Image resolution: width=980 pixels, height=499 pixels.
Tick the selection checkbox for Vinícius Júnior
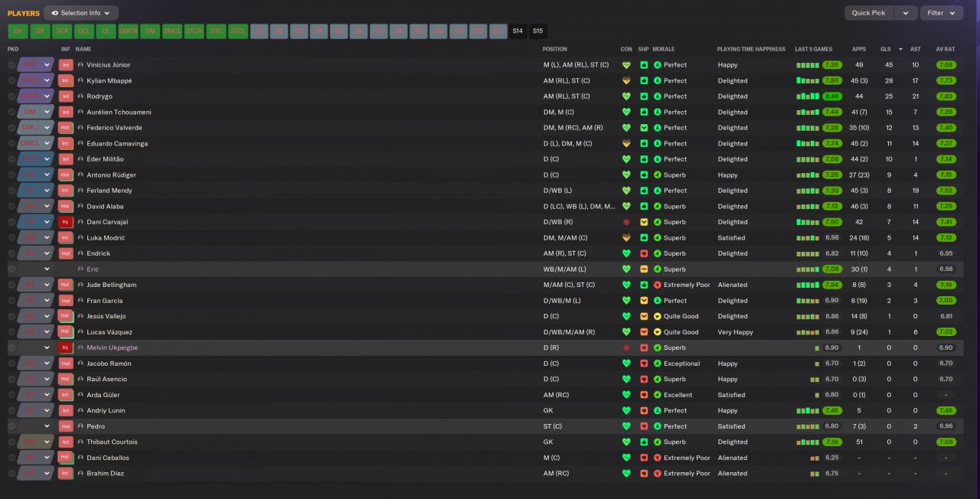tap(11, 65)
